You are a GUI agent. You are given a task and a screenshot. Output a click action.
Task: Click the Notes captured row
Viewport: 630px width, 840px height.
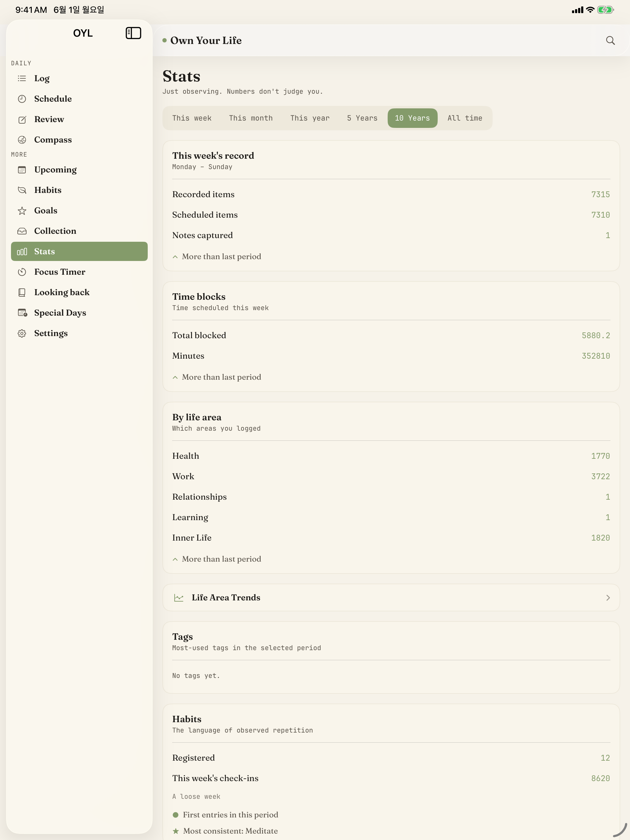pos(391,235)
